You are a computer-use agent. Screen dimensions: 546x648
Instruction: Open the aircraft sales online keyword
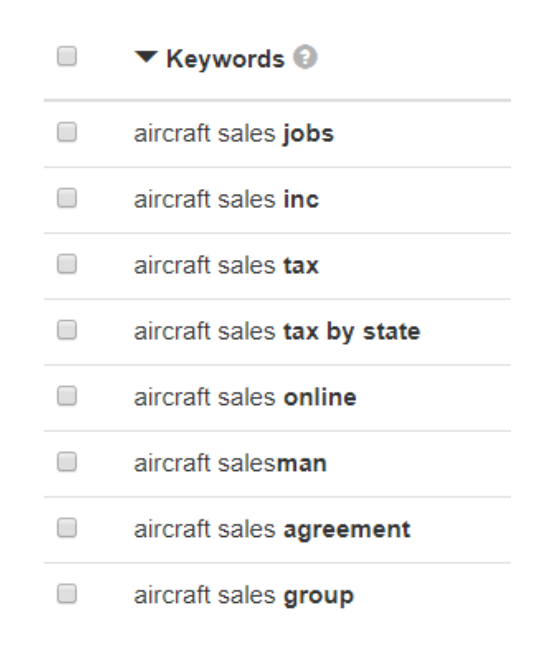click(x=245, y=398)
